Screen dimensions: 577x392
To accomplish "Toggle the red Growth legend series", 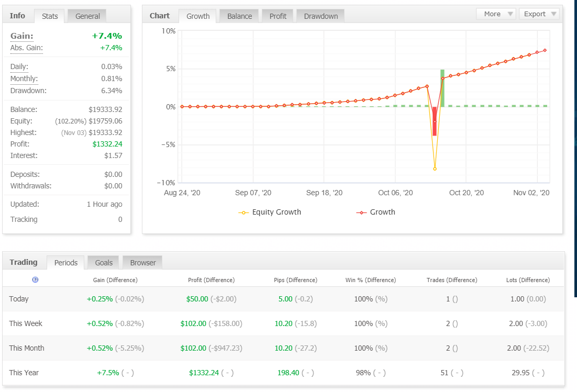I will click(x=376, y=212).
